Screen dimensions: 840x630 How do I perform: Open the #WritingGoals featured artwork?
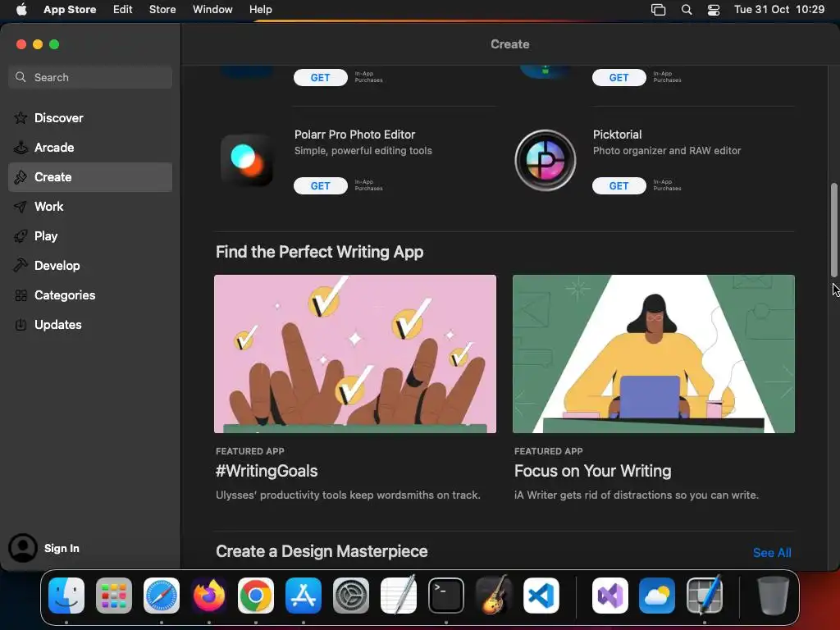click(x=355, y=354)
